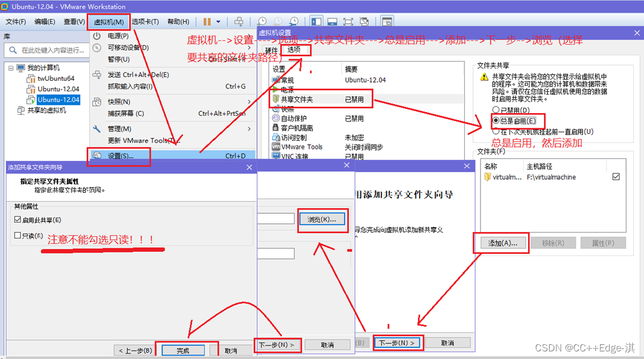Viewport: 644px width, 359px height.
Task: Select 共享文件夹 row in settings list
Action: (367, 100)
